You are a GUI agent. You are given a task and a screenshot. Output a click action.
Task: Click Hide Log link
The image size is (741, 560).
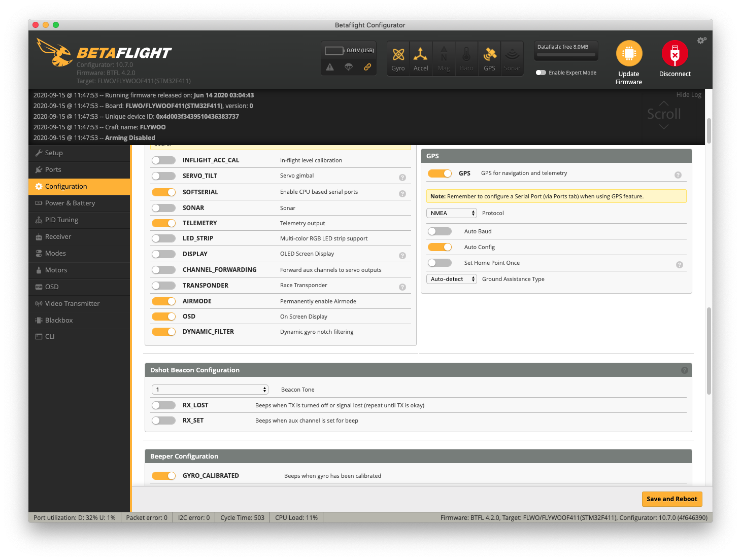pos(689,95)
